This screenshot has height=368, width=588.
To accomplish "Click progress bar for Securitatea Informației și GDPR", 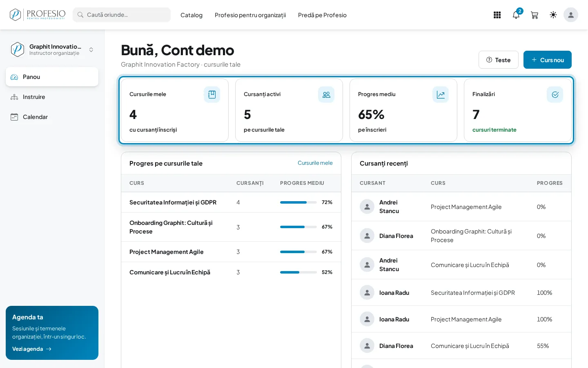I will (298, 202).
